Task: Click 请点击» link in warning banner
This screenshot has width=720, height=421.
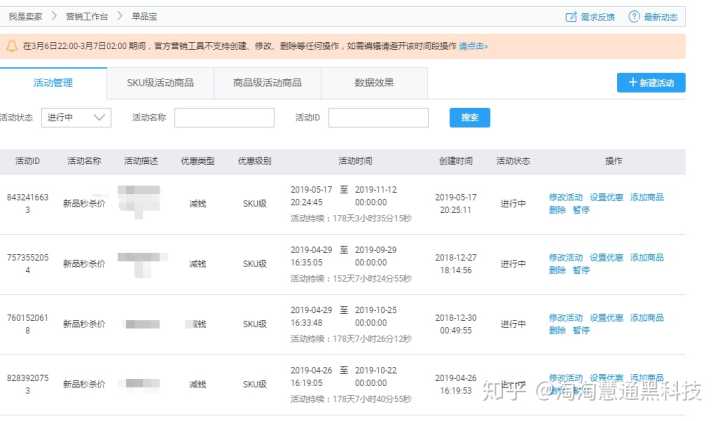Action: pyautogui.click(x=473, y=46)
